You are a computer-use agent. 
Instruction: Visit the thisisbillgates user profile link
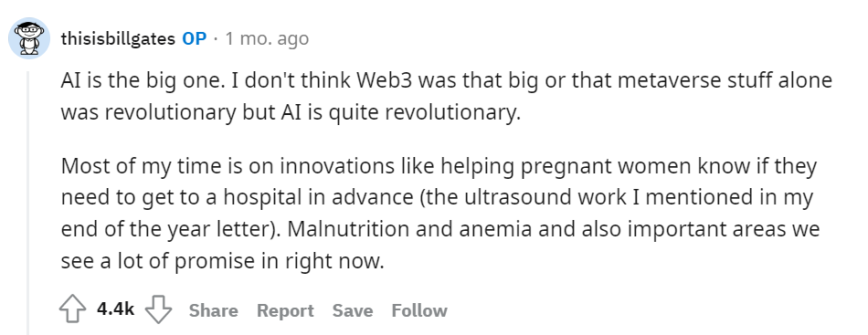pos(118,38)
